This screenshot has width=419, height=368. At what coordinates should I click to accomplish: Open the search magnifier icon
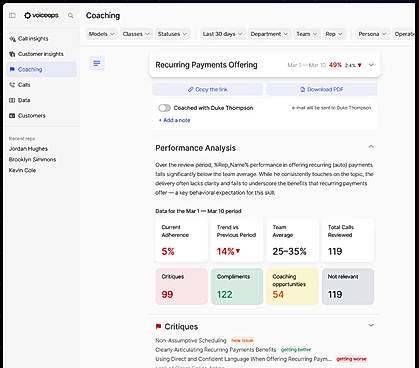click(71, 15)
